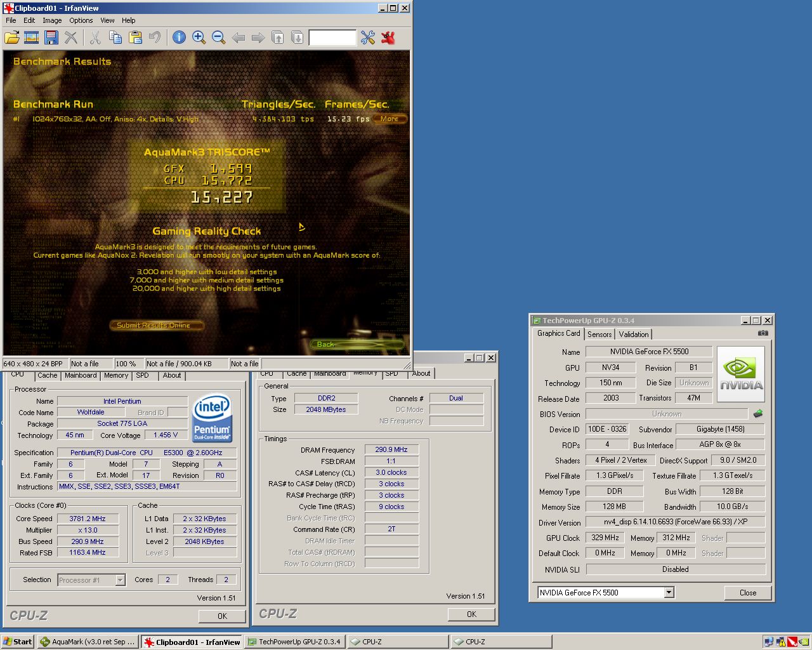The width and height of the screenshot is (812, 650).
Task: Click the Undo arrow icon
Action: tap(155, 37)
